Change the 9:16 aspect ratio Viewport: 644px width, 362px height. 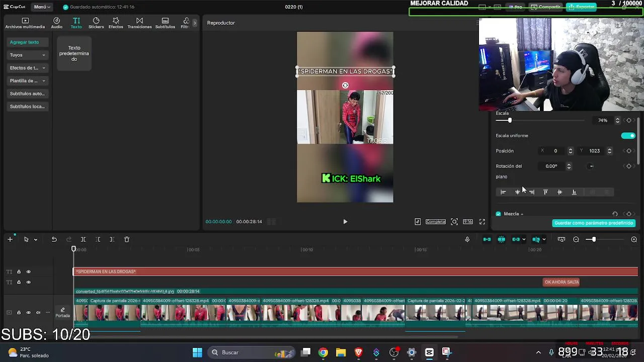[468, 222]
